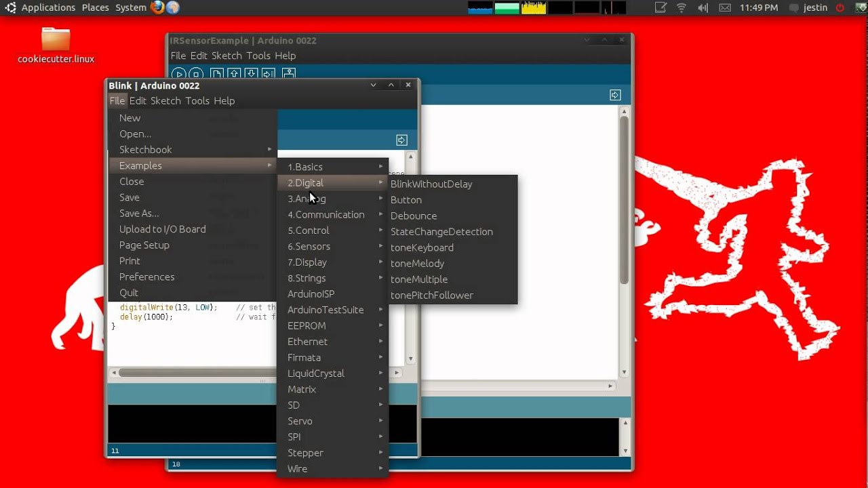Viewport: 868px width, 488px height.
Task: Choose Preferences from the File menu
Action: point(193,277)
